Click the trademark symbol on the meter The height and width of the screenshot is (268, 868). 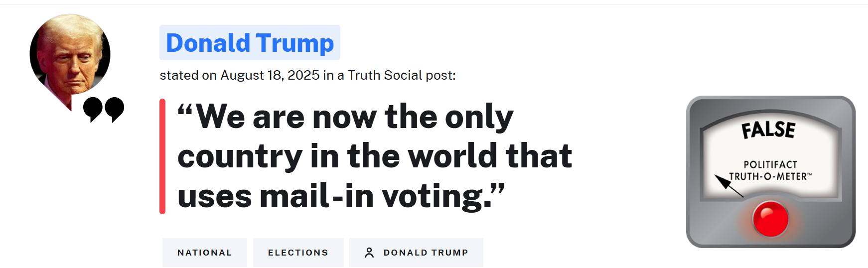click(809, 175)
